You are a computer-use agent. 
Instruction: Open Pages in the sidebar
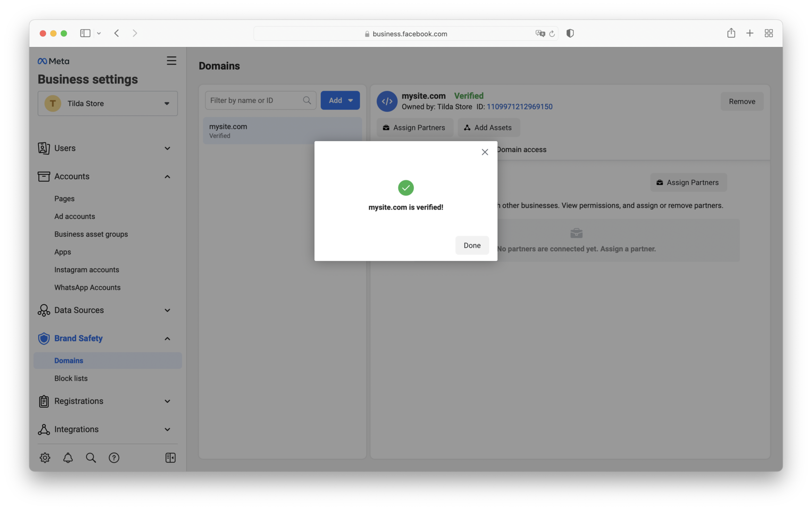coord(64,198)
